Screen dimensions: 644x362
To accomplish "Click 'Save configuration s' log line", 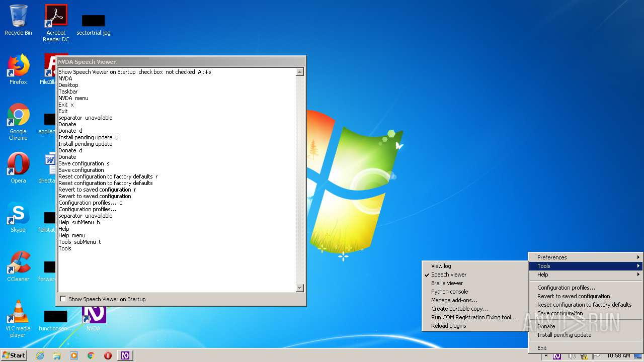I will pyautogui.click(x=84, y=163).
